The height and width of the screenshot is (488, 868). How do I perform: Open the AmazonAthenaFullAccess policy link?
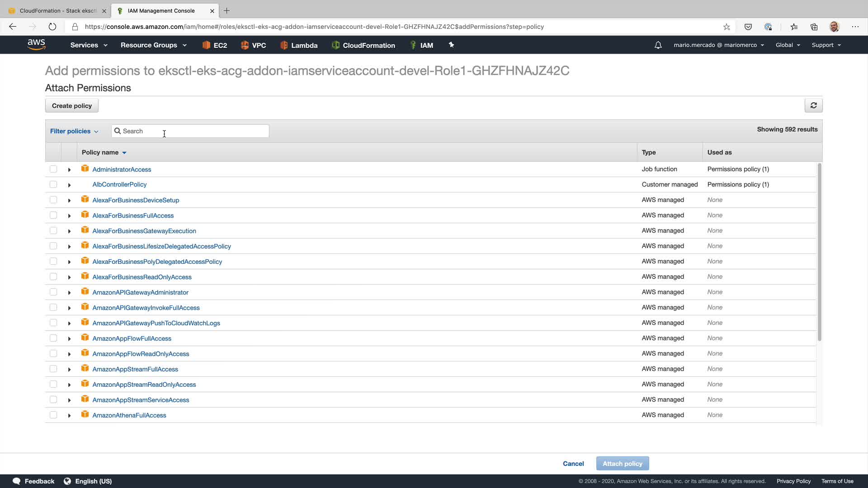coord(129,415)
